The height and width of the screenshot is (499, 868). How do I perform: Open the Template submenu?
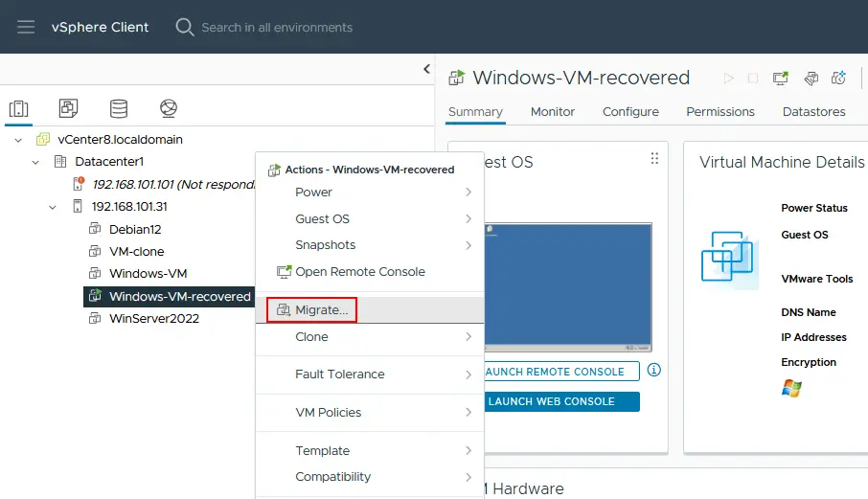[369, 451]
